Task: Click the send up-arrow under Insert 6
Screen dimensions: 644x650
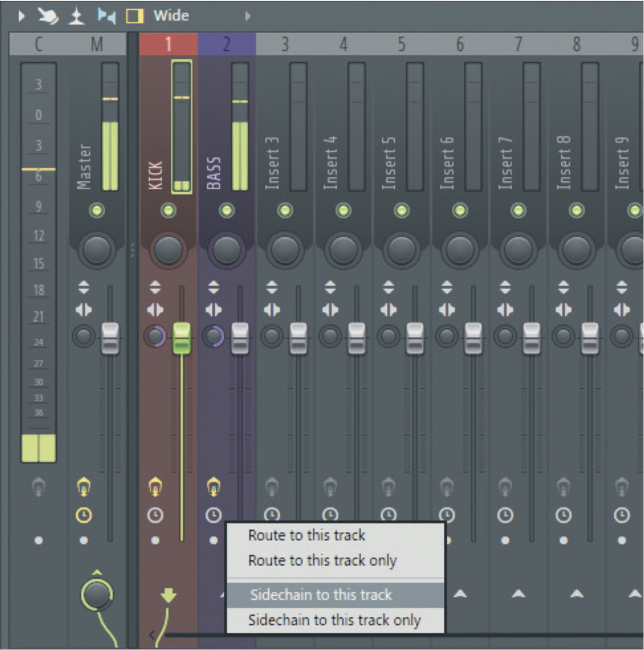Action: coord(459,594)
